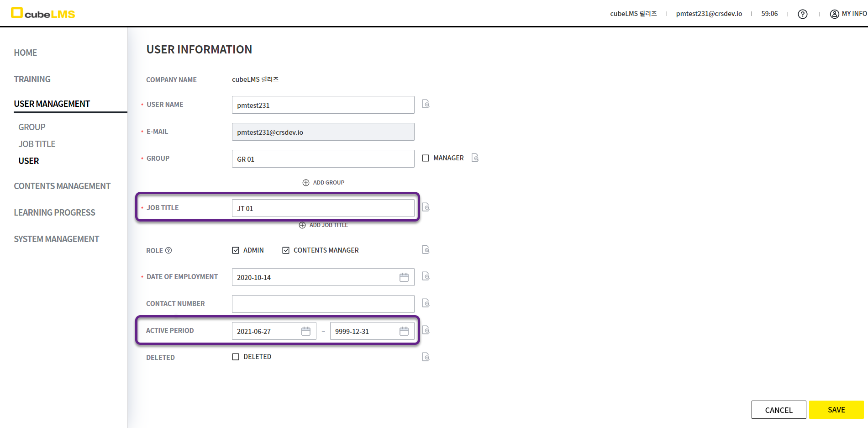This screenshot has width=868, height=428.
Task: Tick the Deleted checkbox
Action: pos(236,357)
